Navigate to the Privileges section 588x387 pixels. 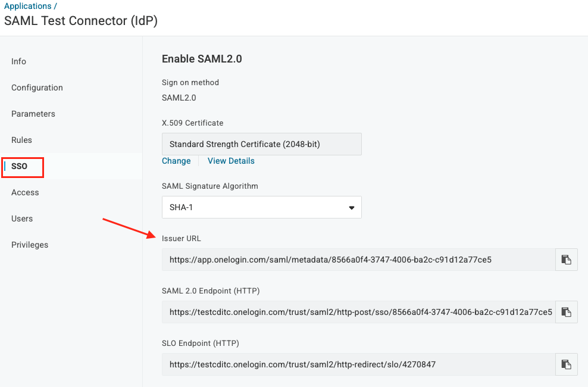pyautogui.click(x=30, y=245)
